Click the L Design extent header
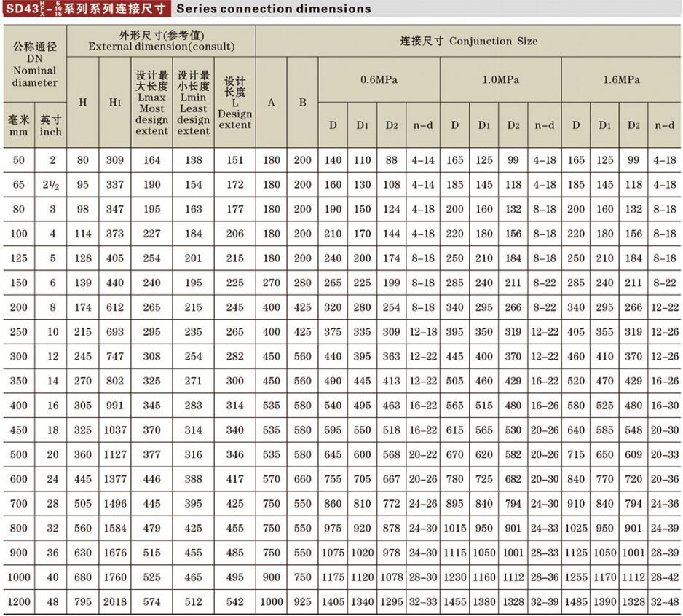 (234, 102)
